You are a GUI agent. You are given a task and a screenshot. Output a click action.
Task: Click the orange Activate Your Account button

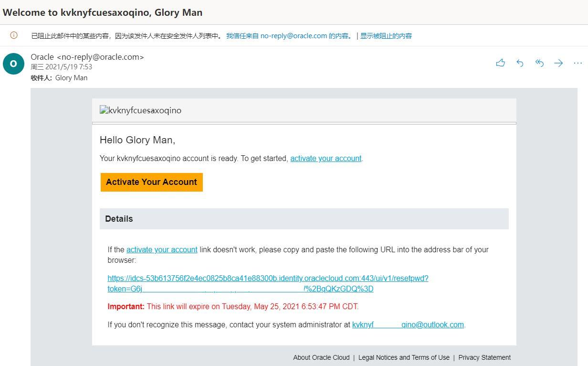(152, 182)
